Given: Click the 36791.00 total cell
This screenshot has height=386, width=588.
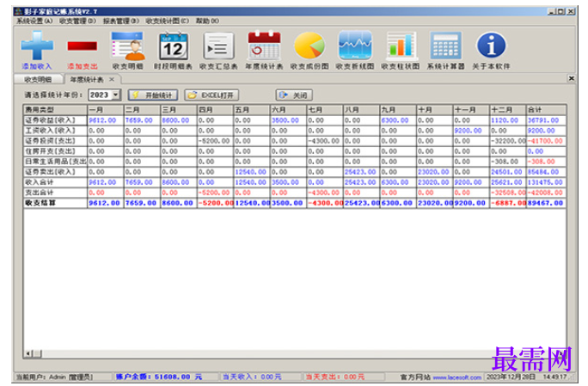Looking at the screenshot, I should (x=546, y=120).
